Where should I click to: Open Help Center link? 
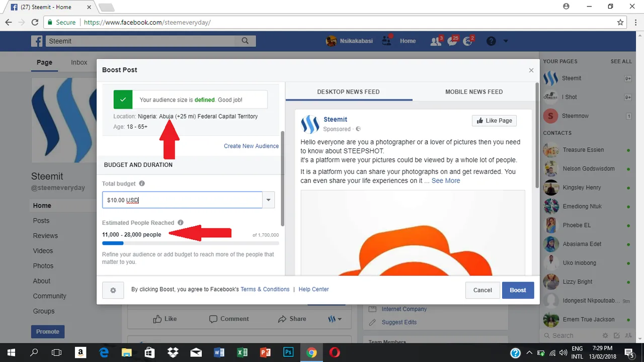[313, 289]
